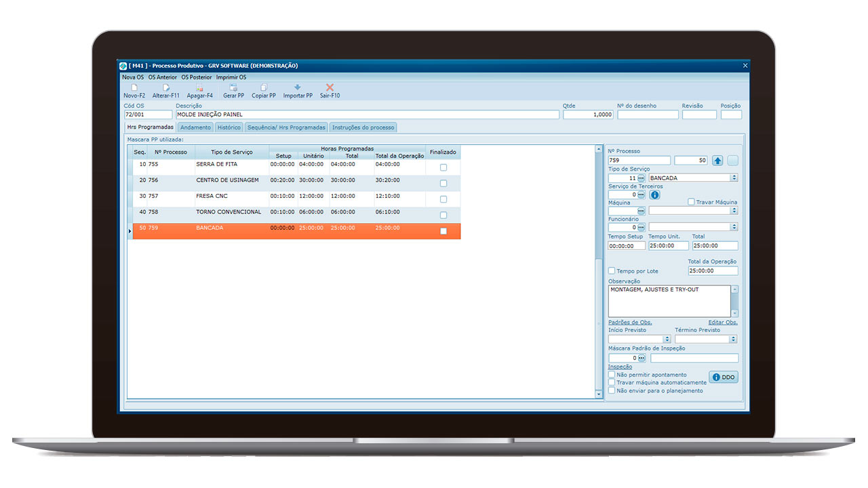This screenshot has width=868, height=488.
Task: Click the Padrões de Obs. link
Action: (631, 322)
